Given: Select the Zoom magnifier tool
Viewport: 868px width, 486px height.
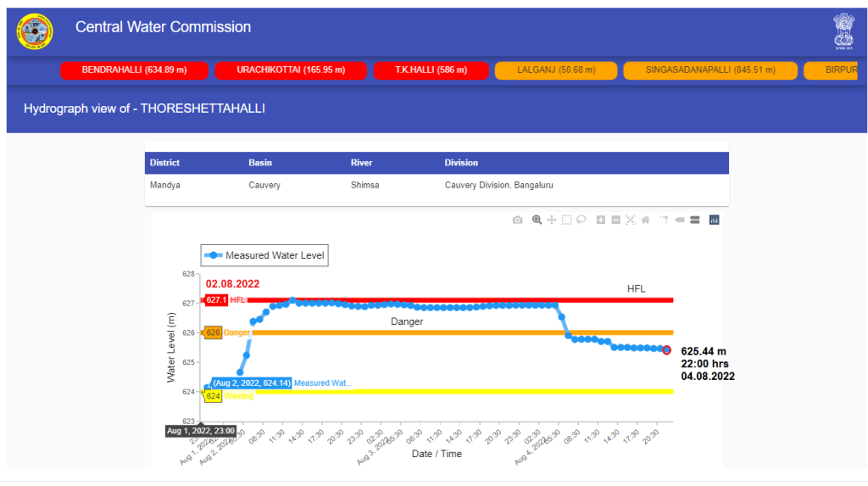Looking at the screenshot, I should pyautogui.click(x=537, y=220).
